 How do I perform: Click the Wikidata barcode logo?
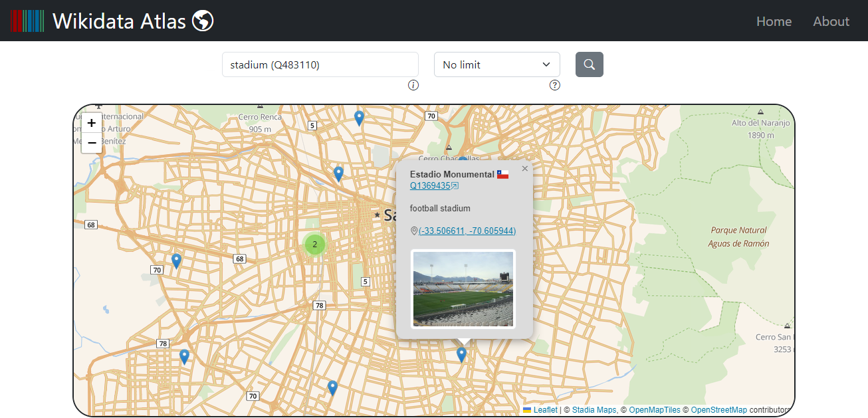[x=27, y=21]
